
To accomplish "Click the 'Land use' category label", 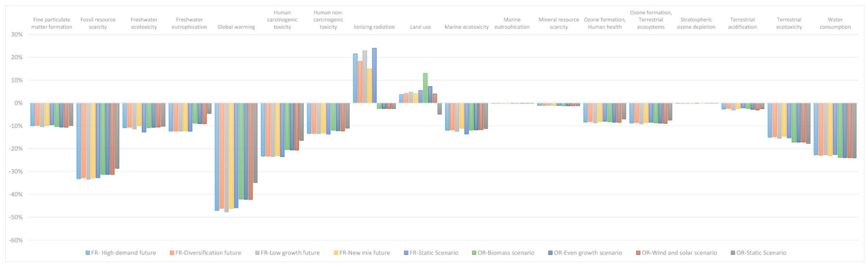I will (x=420, y=27).
